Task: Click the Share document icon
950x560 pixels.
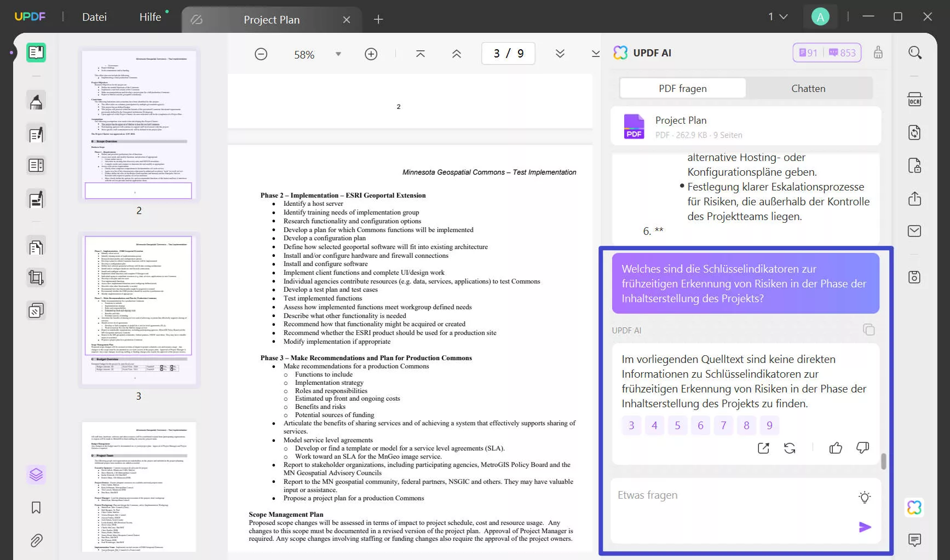Action: click(x=915, y=199)
